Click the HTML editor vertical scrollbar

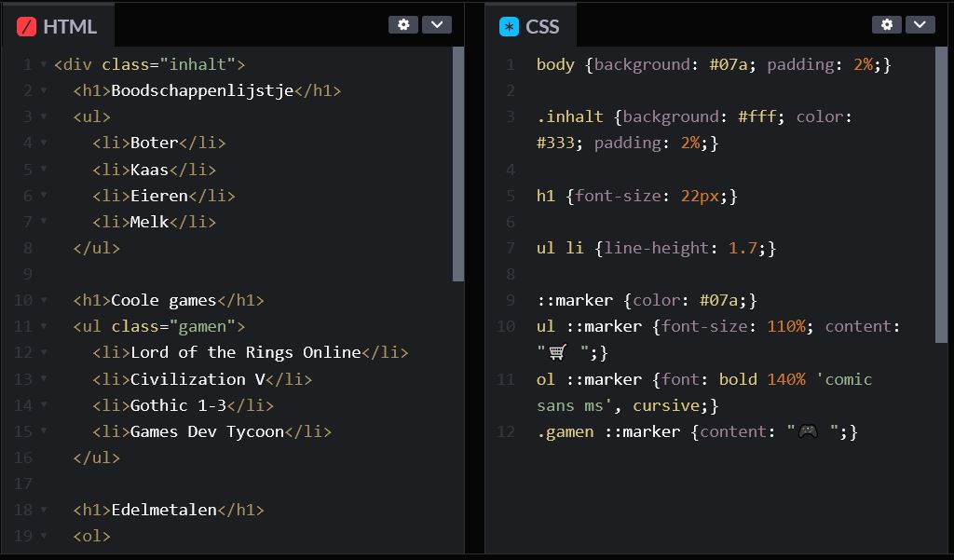(x=458, y=164)
